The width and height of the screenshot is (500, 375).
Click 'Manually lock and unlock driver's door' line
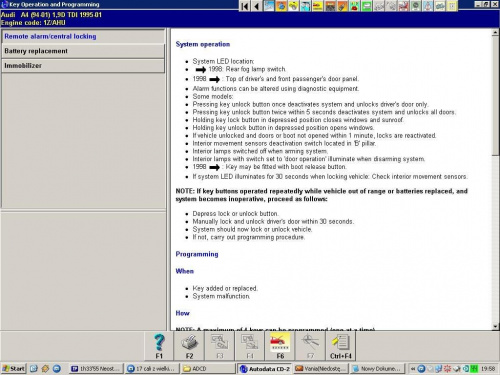click(x=273, y=221)
